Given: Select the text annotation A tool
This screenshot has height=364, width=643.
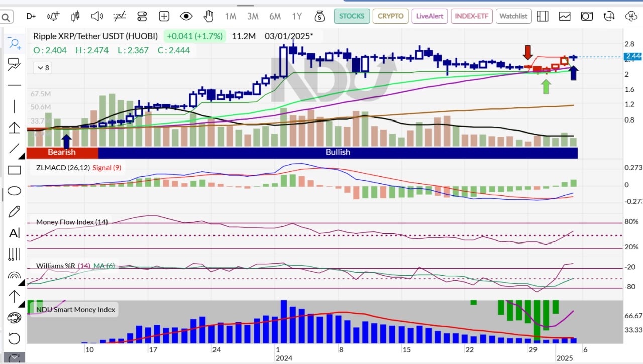Looking at the screenshot, I should point(14,233).
